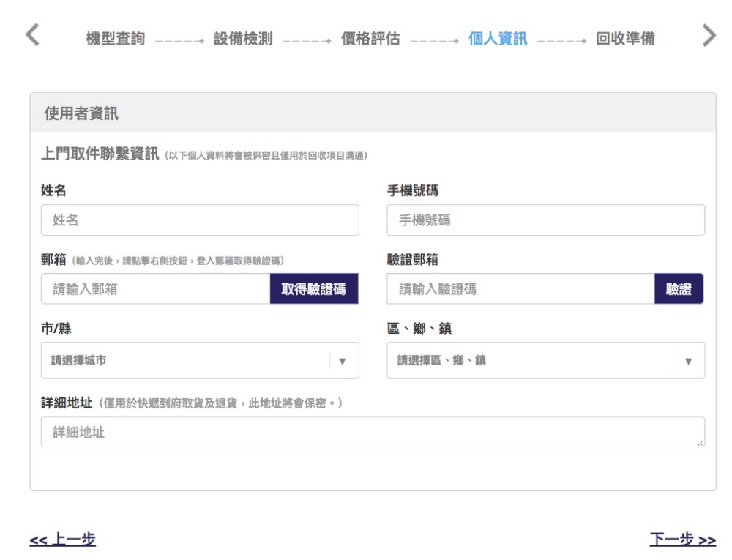Click the left chevron arrow icon

tap(32, 36)
